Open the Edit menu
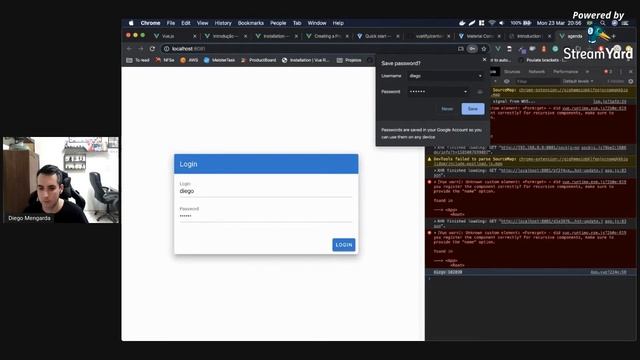The height and width of the screenshot is (360, 640). [x=186, y=23]
